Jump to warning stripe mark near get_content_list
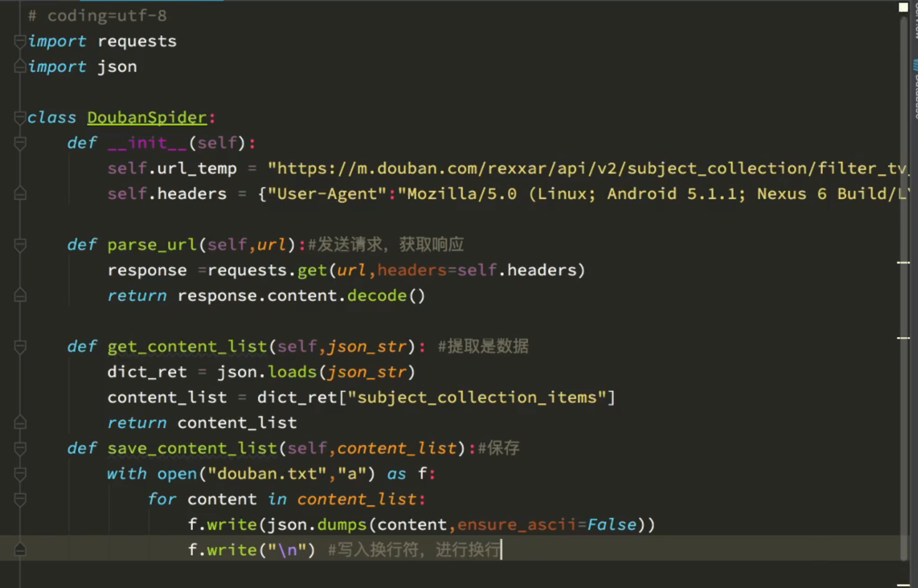The height and width of the screenshot is (588, 918). 903,338
